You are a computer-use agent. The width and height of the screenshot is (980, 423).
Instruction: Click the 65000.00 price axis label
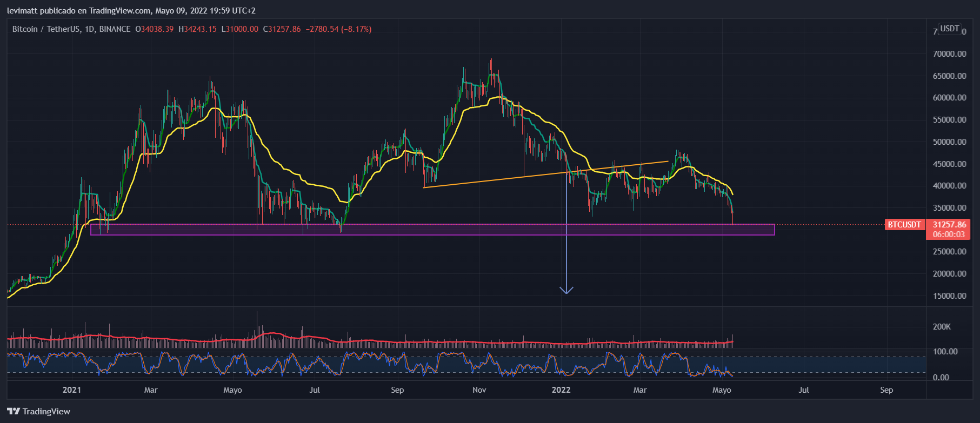coord(949,76)
